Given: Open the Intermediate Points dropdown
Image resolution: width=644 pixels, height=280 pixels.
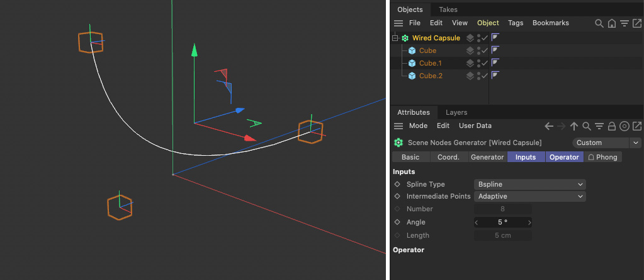Looking at the screenshot, I should point(530,196).
